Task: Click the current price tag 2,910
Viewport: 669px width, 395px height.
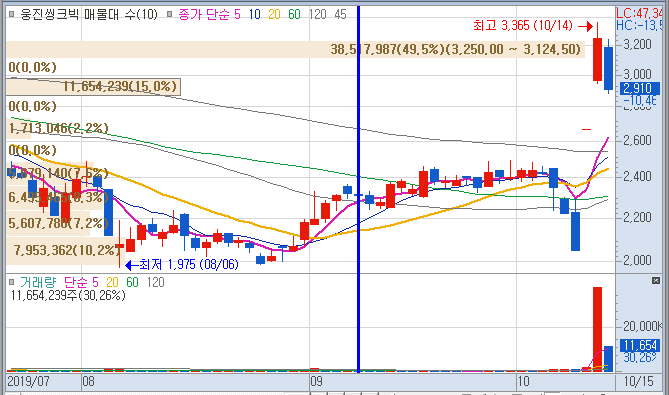Action: click(639, 88)
